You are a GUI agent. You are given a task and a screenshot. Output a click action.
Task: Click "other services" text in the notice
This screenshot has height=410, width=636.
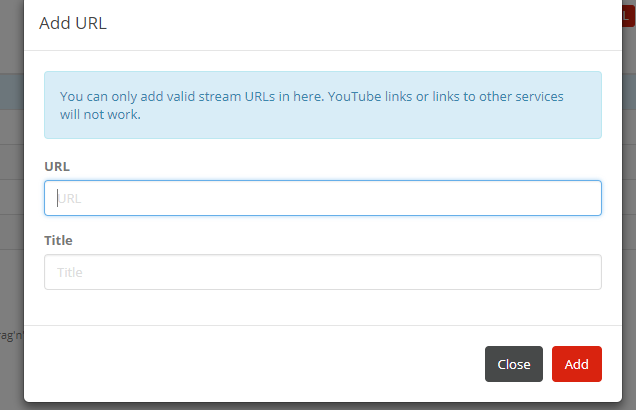[521, 97]
